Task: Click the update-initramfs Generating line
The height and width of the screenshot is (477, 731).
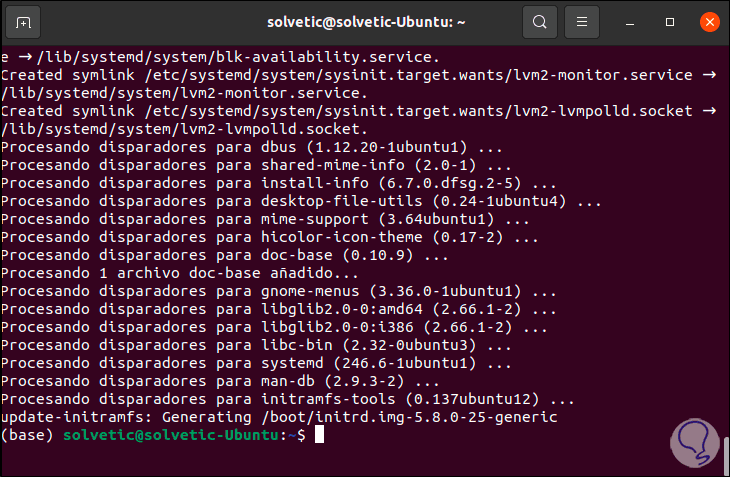Action: pos(279,417)
